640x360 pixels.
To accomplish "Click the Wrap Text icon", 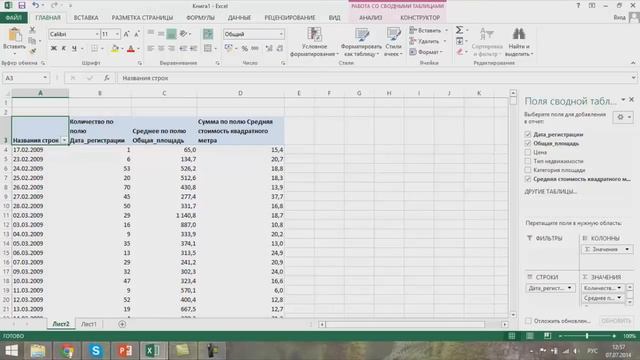I will (x=208, y=34).
